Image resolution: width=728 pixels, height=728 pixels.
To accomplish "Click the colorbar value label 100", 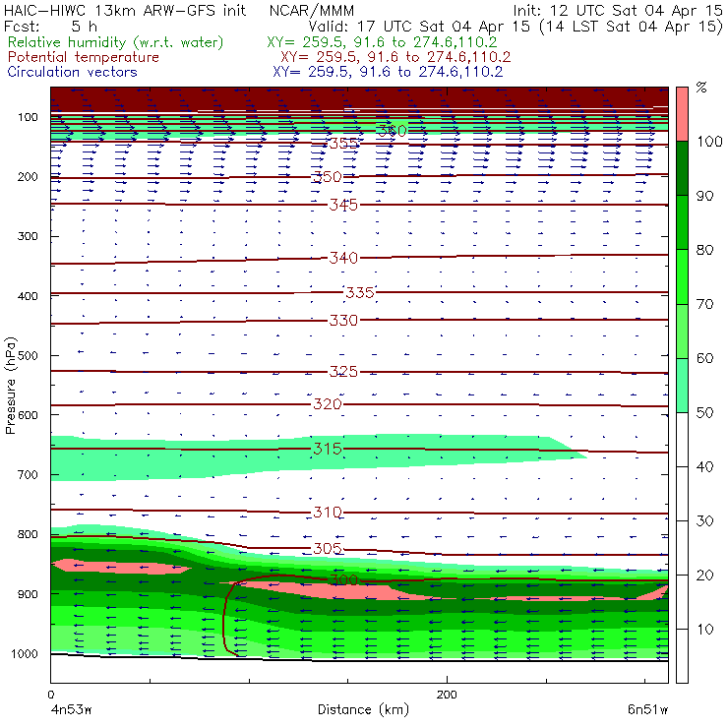I will (x=710, y=142).
